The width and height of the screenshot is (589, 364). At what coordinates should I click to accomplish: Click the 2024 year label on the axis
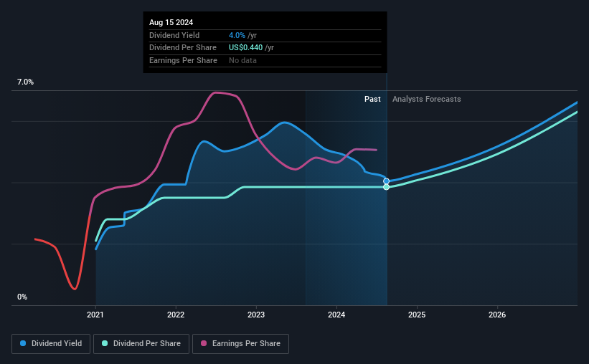336,315
